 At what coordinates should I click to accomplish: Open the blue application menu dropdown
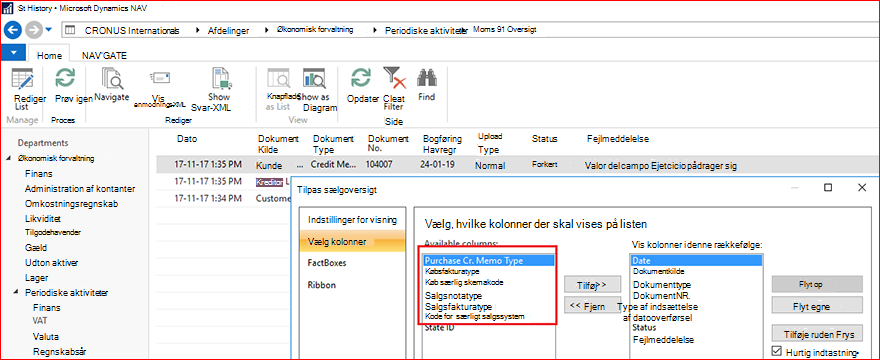13,52
